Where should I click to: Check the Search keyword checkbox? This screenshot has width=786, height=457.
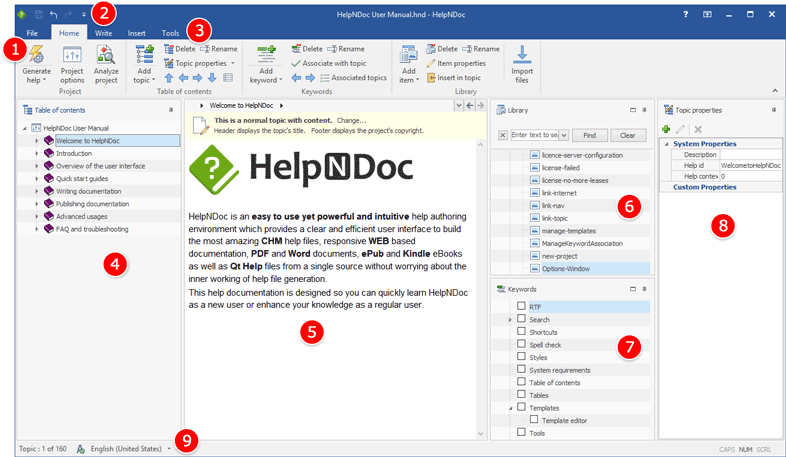(x=521, y=319)
